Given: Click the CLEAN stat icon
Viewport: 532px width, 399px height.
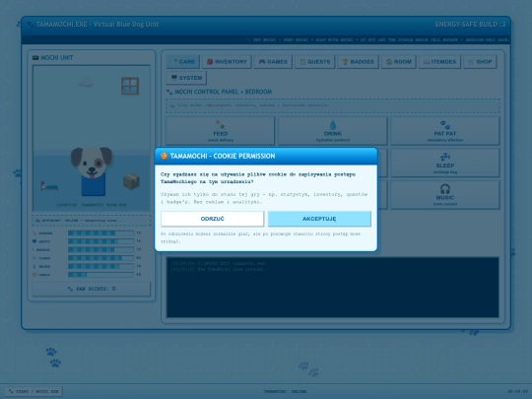Looking at the screenshot, I should (34, 258).
